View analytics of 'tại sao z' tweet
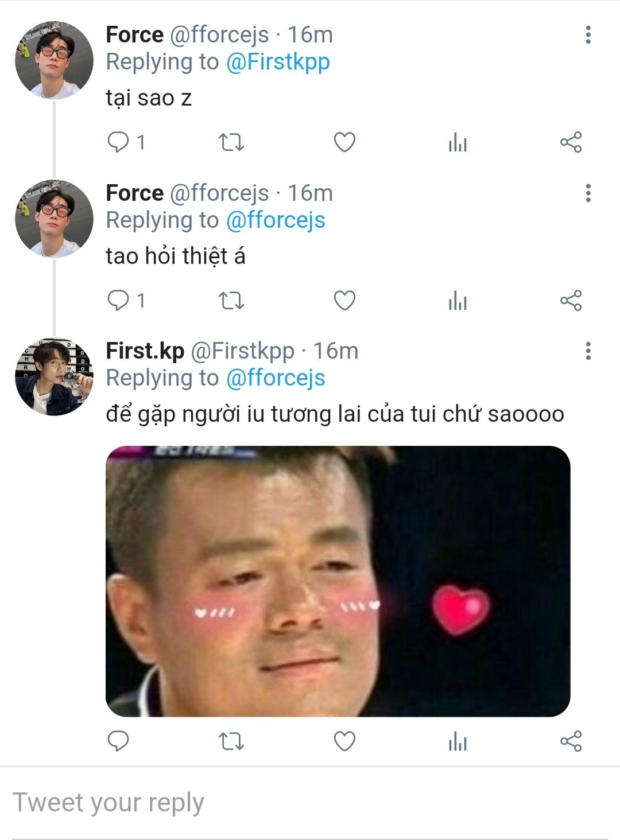Image resolution: width=620 pixels, height=840 pixels. [x=458, y=142]
